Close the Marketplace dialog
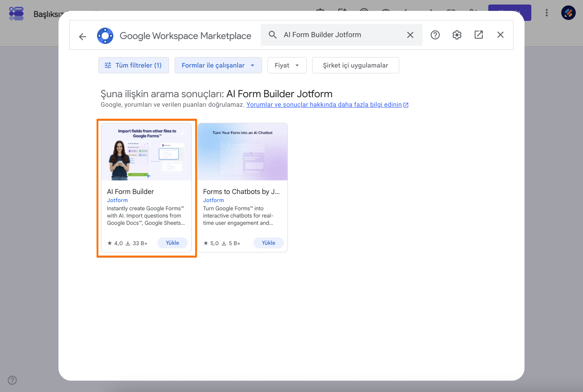The width and height of the screenshot is (583, 392). (500, 35)
